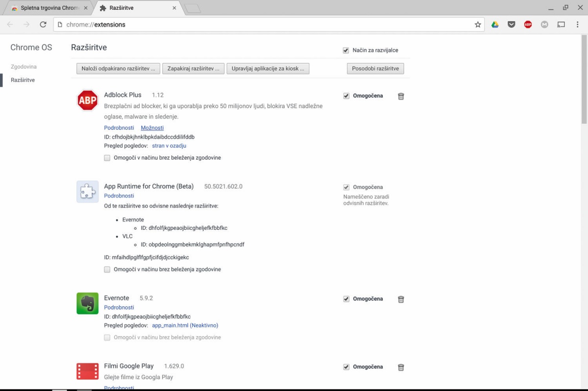Click the Chrome OS heading in sidebar
588x391 pixels.
31,48
